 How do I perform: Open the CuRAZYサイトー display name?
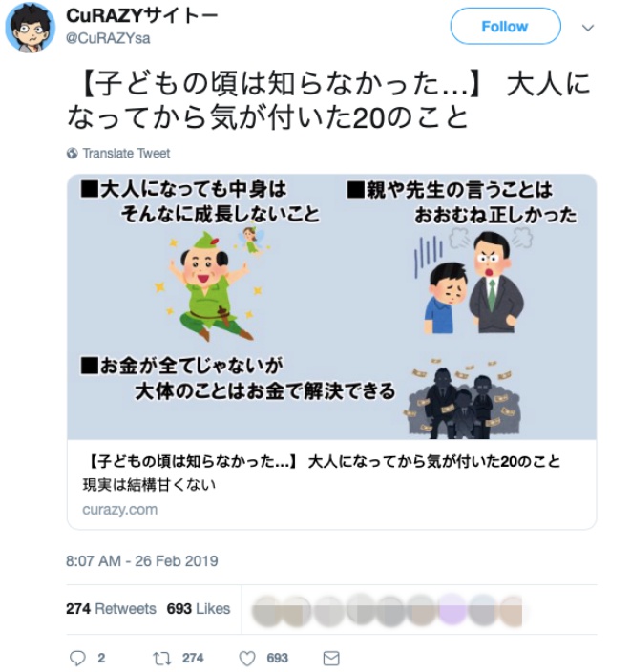[x=142, y=16]
